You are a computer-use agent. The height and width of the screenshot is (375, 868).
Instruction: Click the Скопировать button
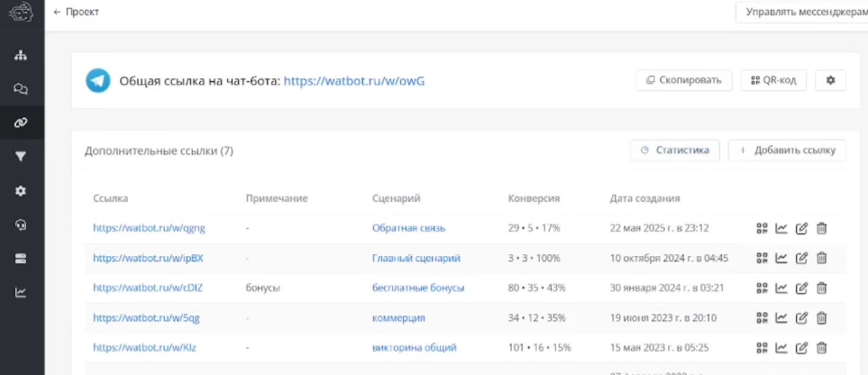(x=684, y=80)
